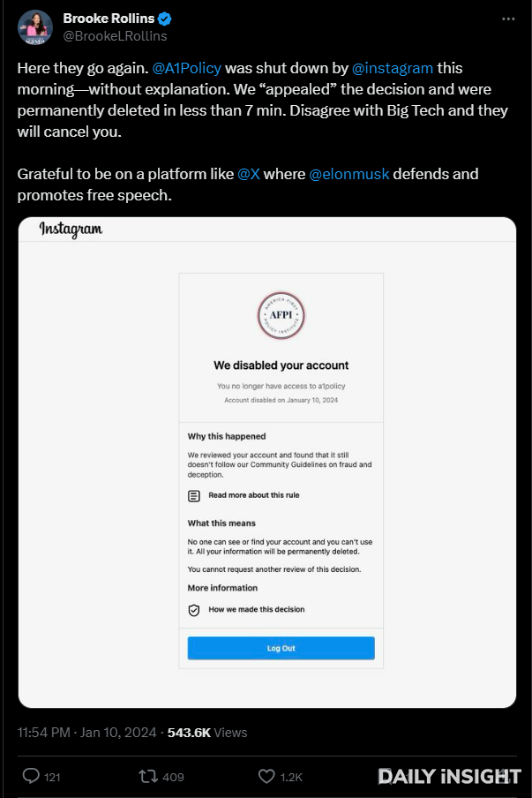
Task: Click the post timestamp Jan 10, 2024
Action: [x=118, y=733]
